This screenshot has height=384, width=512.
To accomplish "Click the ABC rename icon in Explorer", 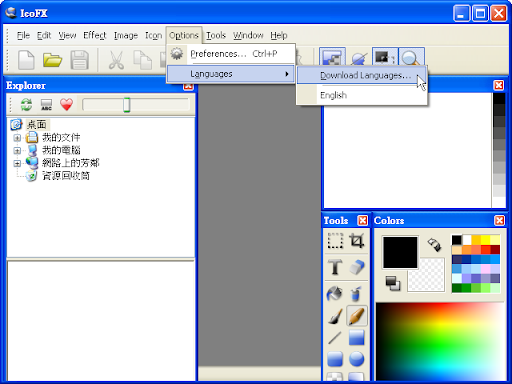I will point(46,105).
